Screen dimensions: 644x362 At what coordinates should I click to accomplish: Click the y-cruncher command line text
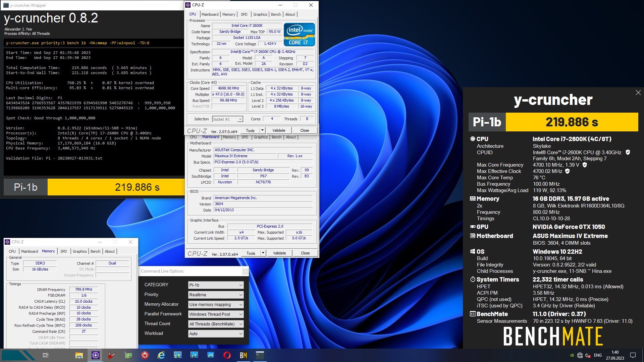[77, 43]
